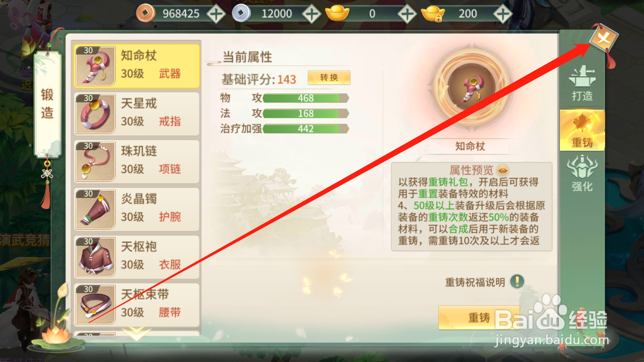Open 重铸祝福说明 exclamation info icon
This screenshot has height=362, width=644.
[x=517, y=282]
